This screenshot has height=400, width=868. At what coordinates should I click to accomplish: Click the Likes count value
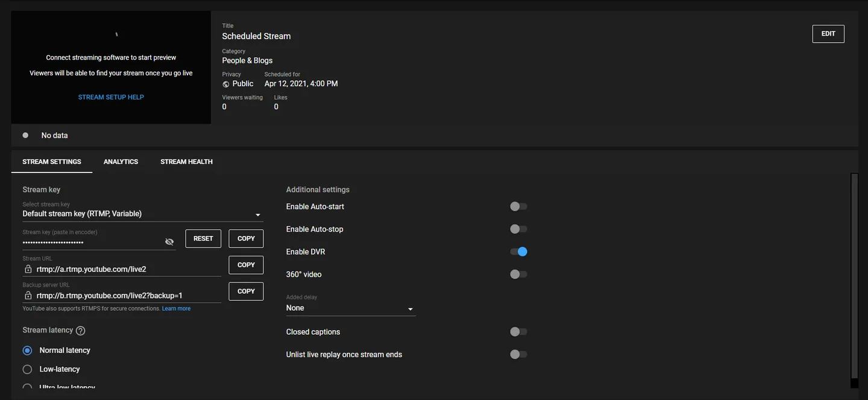[x=276, y=107]
